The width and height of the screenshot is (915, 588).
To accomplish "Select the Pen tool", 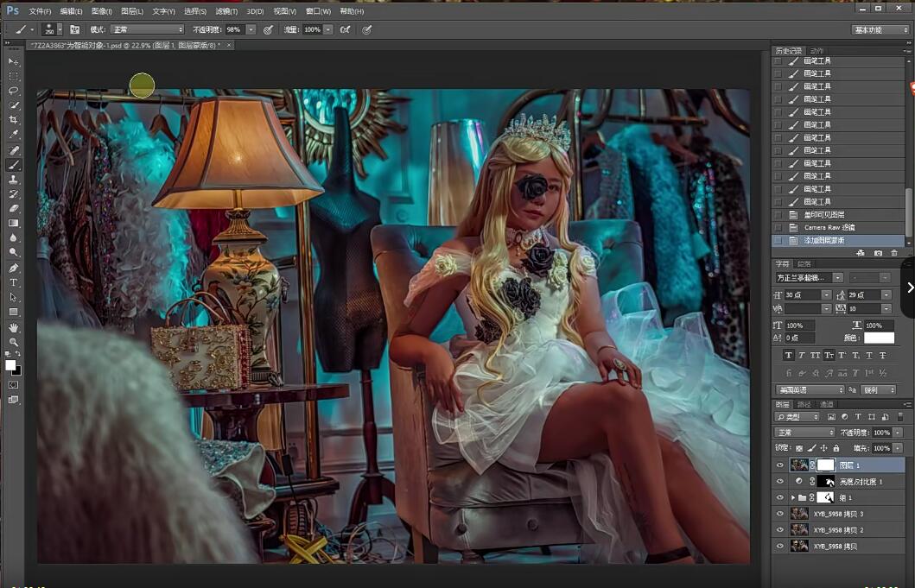I will (x=14, y=268).
